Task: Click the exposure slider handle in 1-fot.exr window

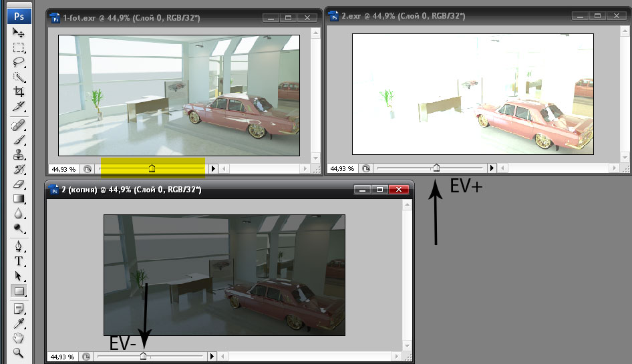Action: coord(151,168)
